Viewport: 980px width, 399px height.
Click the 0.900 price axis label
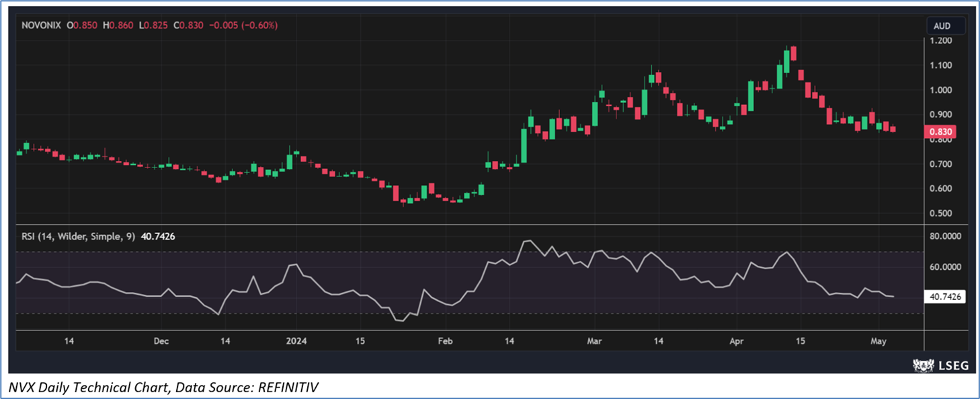tap(942, 114)
